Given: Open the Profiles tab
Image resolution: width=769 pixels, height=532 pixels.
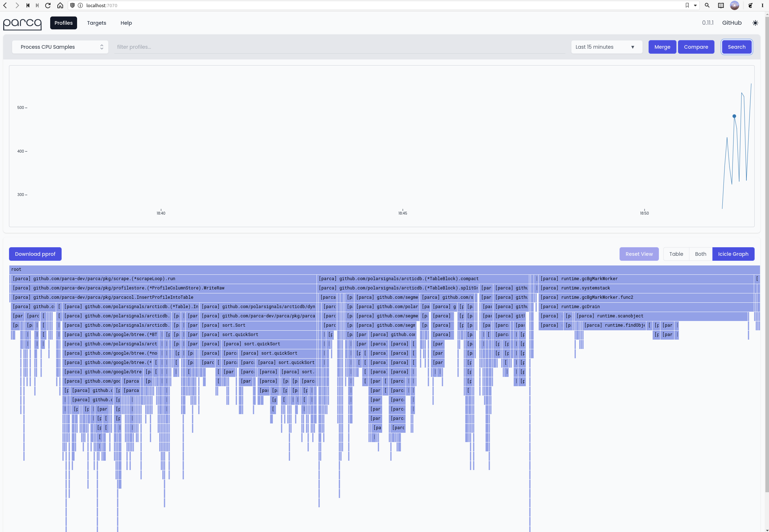Looking at the screenshot, I should (x=63, y=23).
